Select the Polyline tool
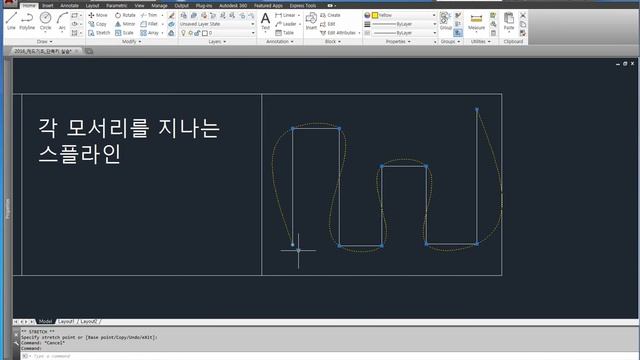 pos(27,21)
